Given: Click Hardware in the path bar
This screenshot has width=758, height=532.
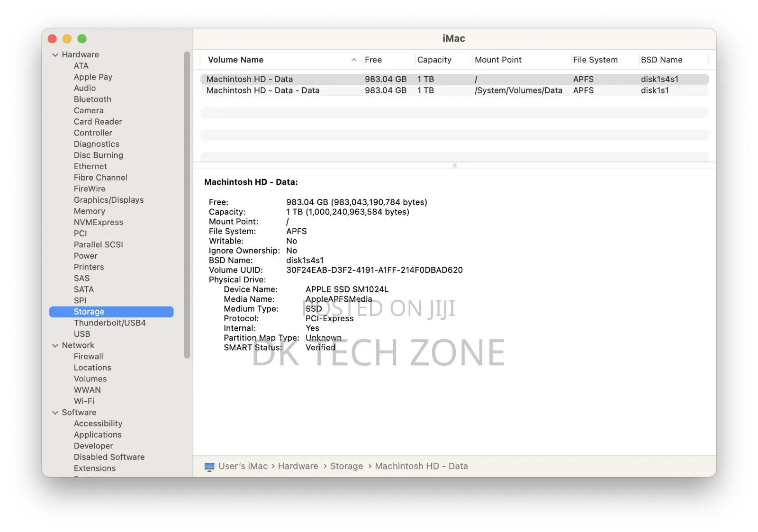Looking at the screenshot, I should click(298, 467).
